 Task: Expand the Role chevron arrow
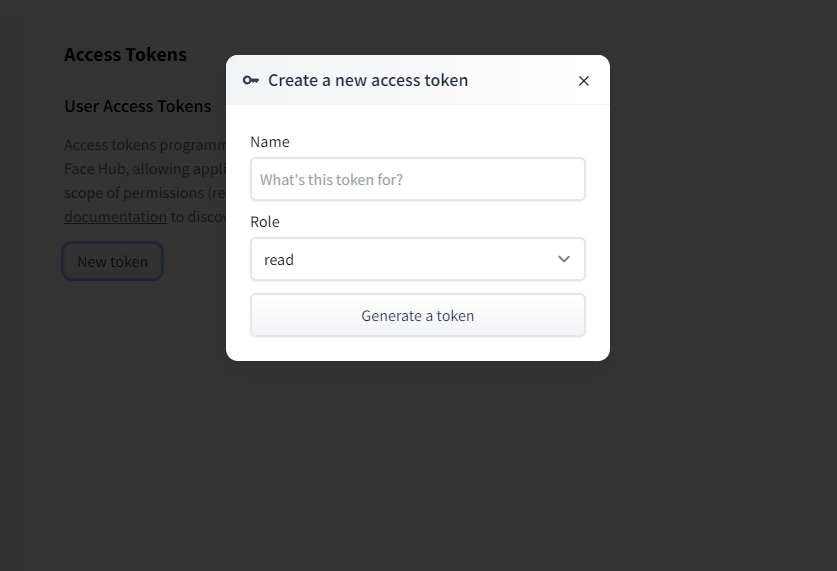pos(564,259)
